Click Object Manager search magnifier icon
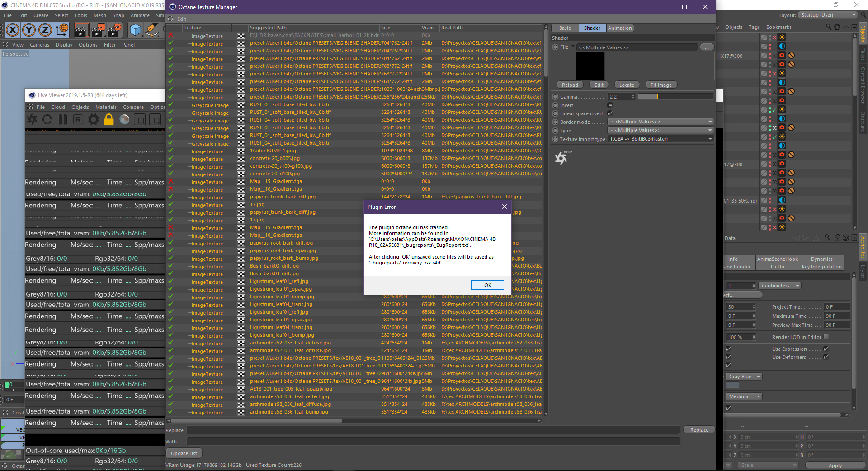 [x=829, y=27]
